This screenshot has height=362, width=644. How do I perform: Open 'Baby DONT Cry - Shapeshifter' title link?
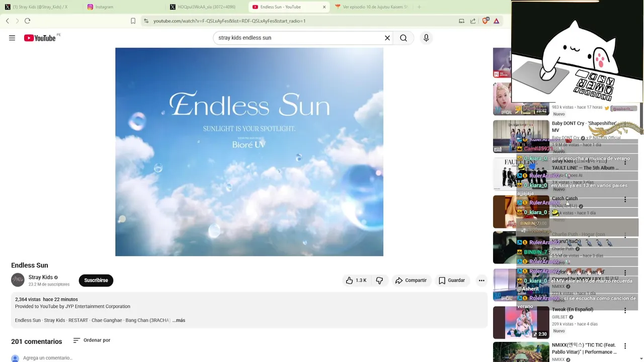(x=584, y=127)
